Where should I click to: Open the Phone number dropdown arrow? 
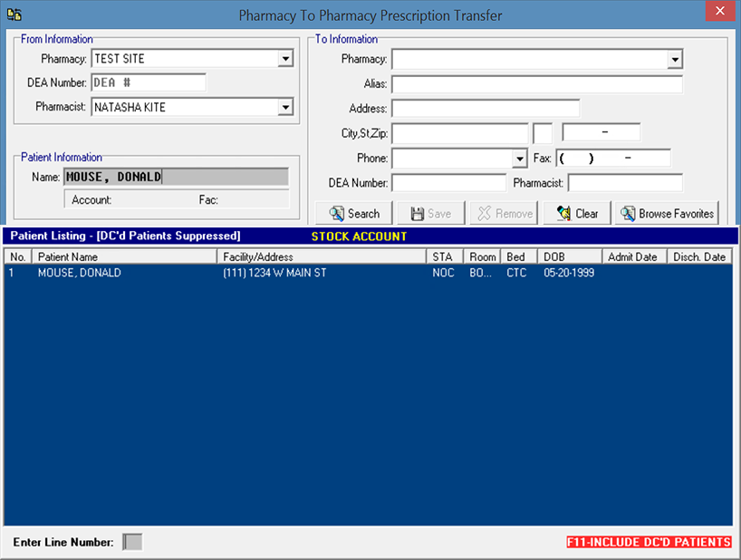(x=519, y=159)
